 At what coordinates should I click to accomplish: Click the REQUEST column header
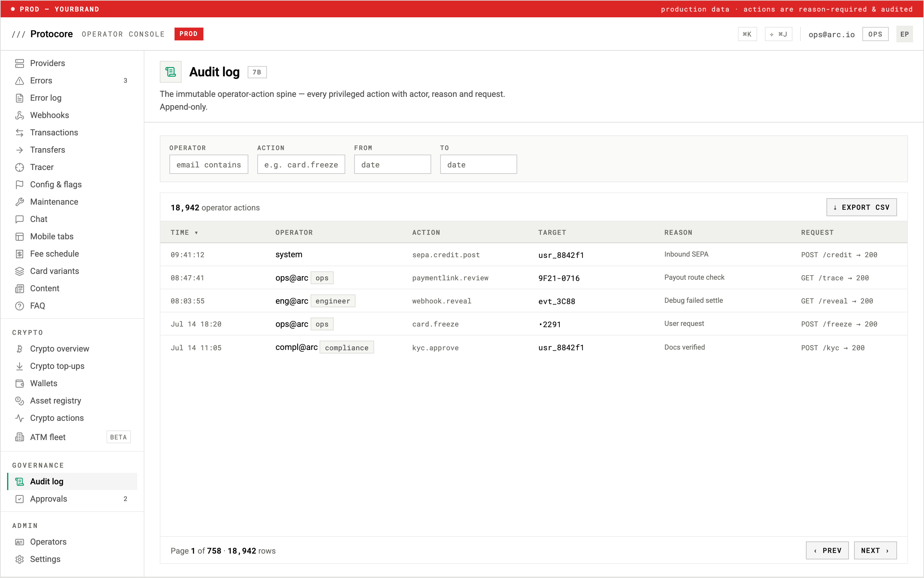pos(817,233)
